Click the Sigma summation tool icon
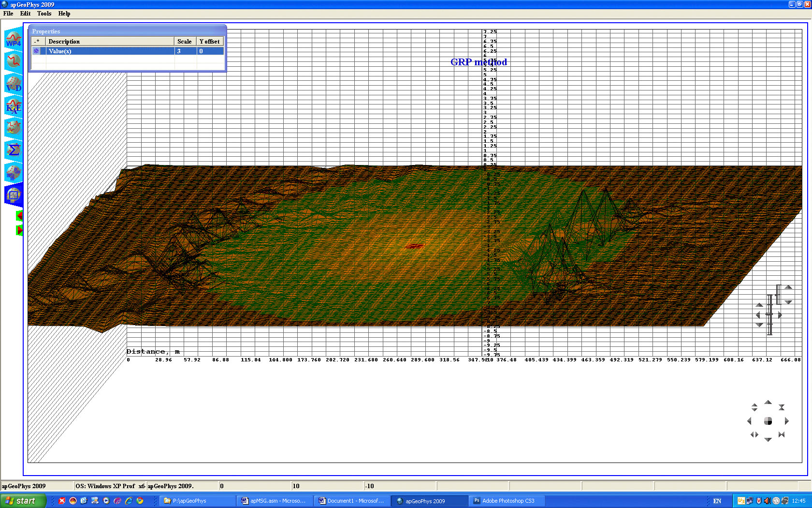This screenshot has width=812, height=508. pyautogui.click(x=14, y=150)
